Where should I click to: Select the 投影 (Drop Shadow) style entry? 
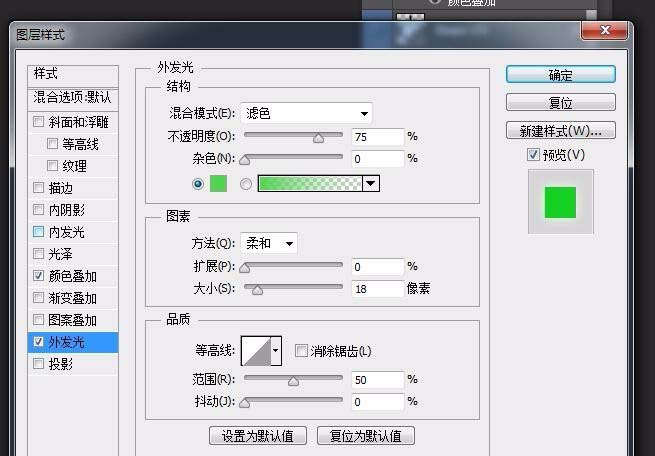61,364
